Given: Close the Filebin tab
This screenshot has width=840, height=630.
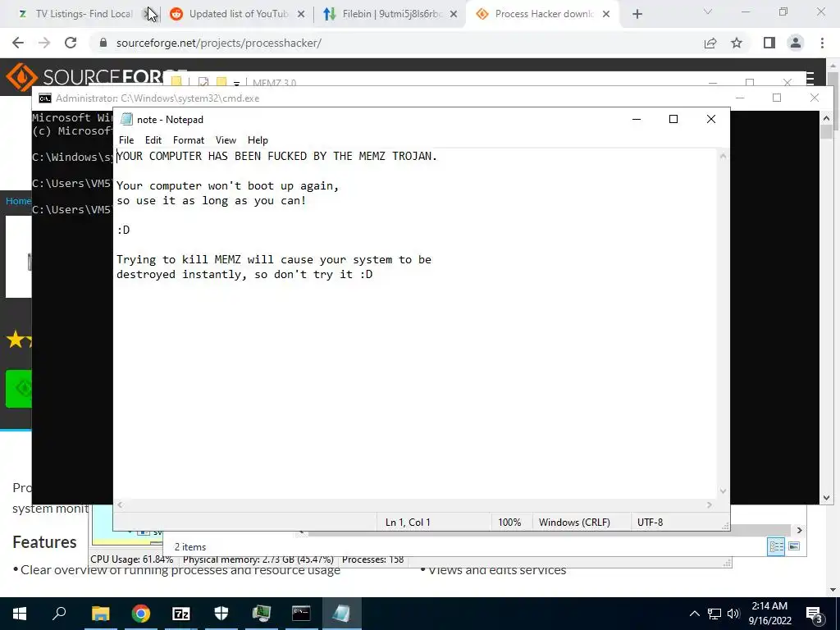Looking at the screenshot, I should pyautogui.click(x=454, y=15).
